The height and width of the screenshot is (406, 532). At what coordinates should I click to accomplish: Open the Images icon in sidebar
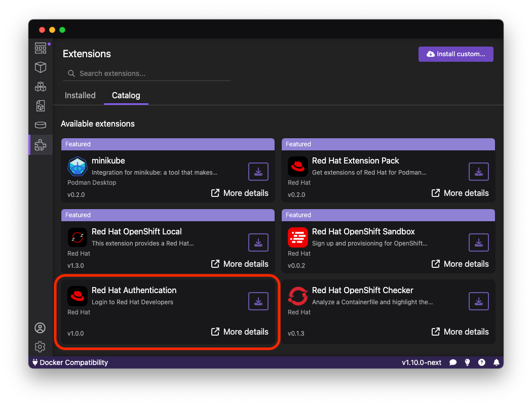[41, 106]
